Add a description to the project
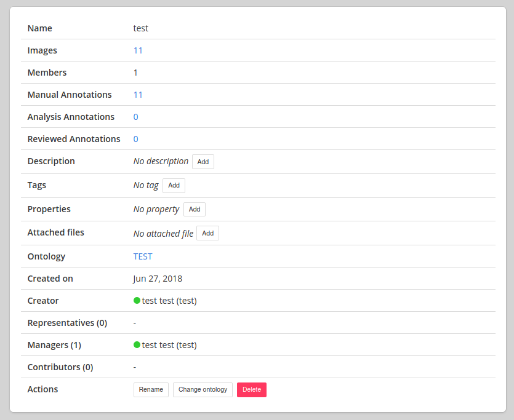Viewport: 514px width, 420px height. (x=203, y=162)
